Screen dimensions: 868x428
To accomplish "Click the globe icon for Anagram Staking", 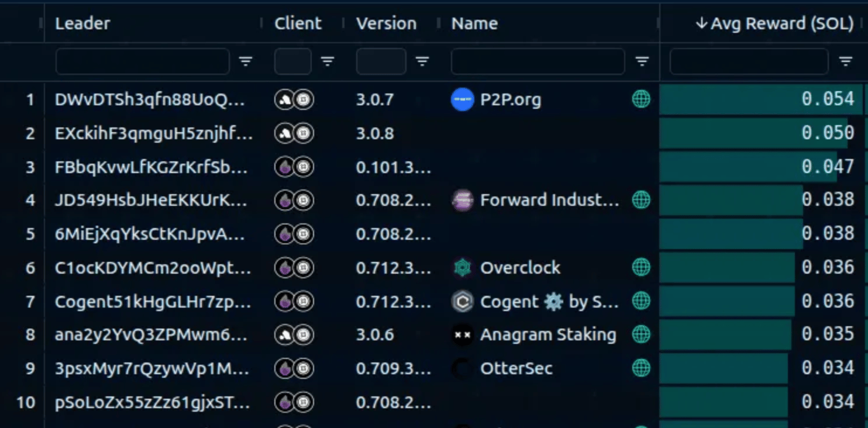I will pos(641,334).
